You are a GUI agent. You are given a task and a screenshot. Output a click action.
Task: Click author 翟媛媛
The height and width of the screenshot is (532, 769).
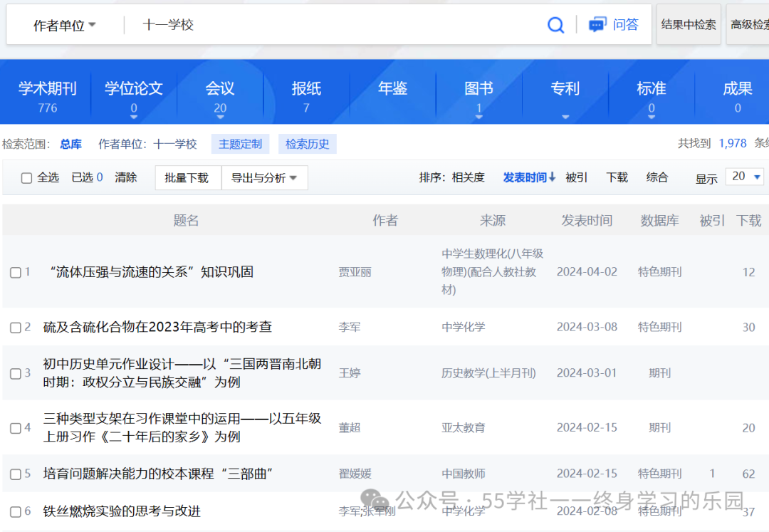click(355, 474)
